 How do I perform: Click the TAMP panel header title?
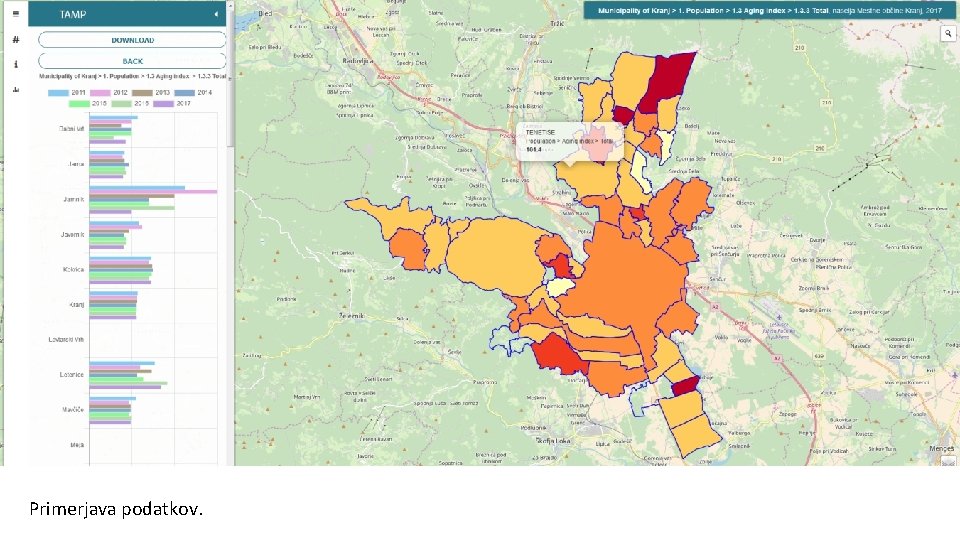72,14
